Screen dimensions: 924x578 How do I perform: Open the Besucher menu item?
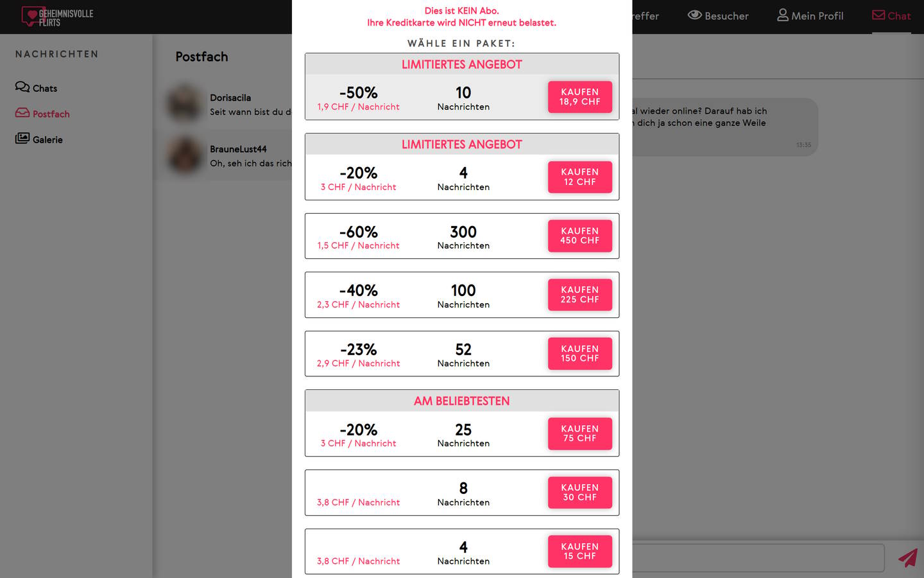pos(718,15)
